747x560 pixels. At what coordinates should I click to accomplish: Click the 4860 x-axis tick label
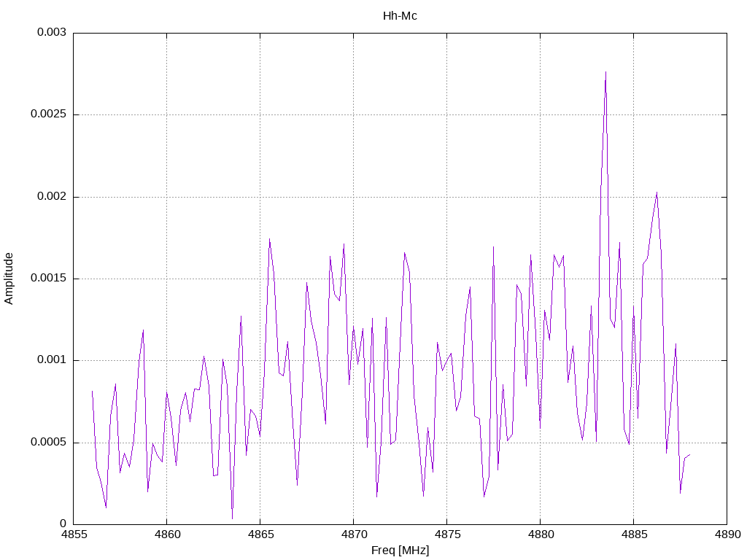point(167,534)
